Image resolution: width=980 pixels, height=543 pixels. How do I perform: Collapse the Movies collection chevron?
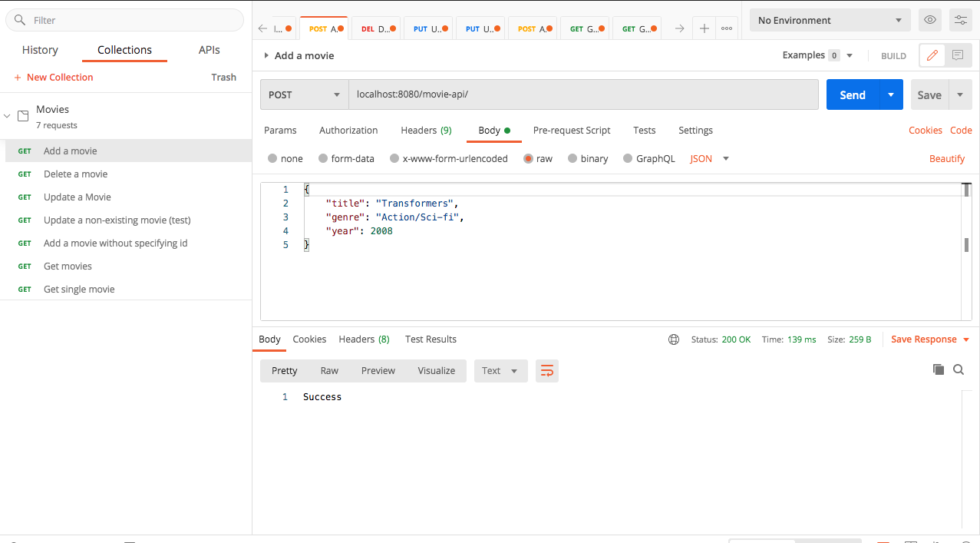(7, 116)
